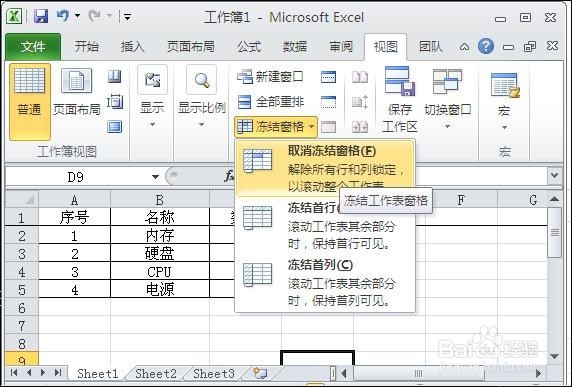Click the full screen view icon
Viewport: 572px width, 387px height.
[x=115, y=127]
